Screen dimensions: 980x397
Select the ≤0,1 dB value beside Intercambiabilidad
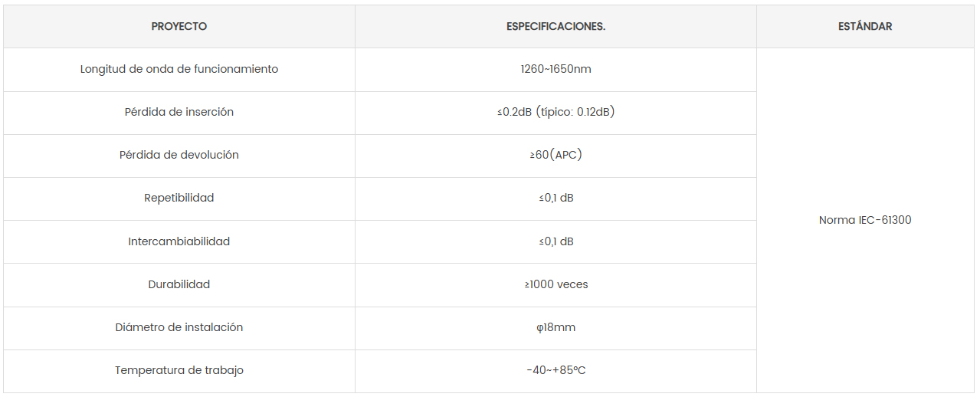(x=556, y=241)
